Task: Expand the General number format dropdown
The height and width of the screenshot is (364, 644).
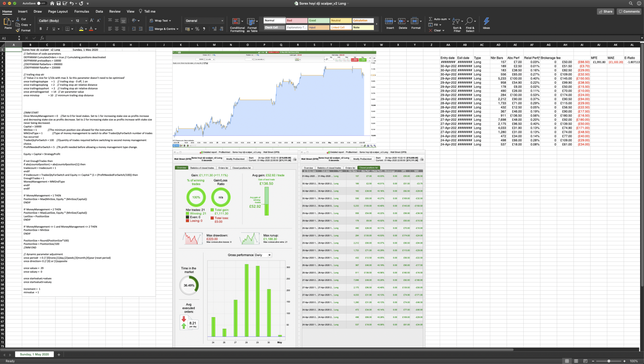Action: tap(222, 21)
